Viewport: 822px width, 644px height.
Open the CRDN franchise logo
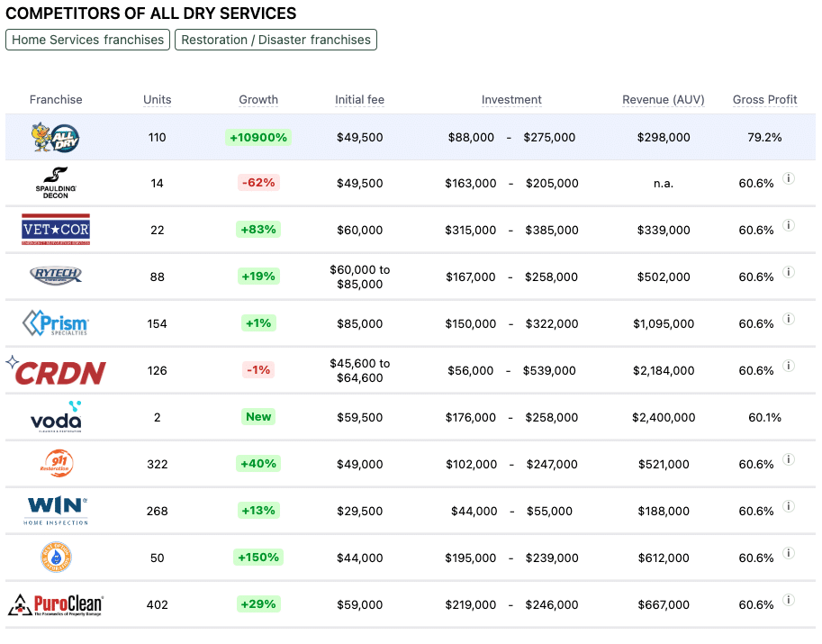click(x=56, y=370)
